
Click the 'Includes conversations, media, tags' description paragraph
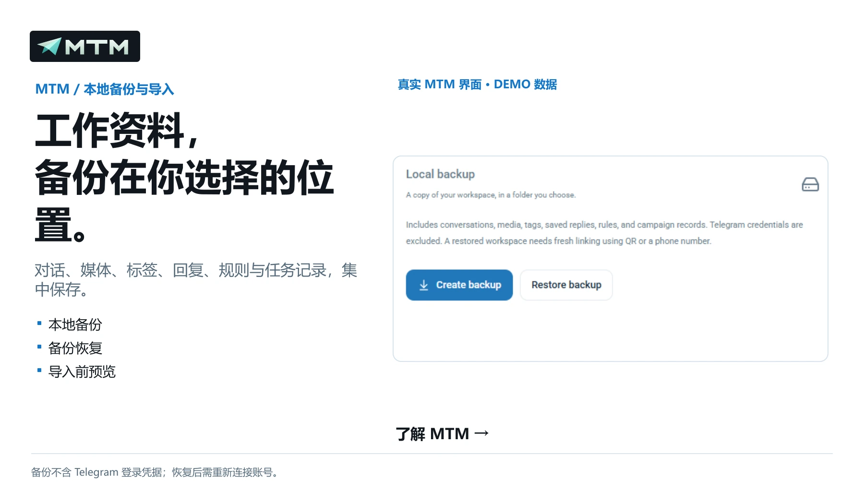[604, 233]
